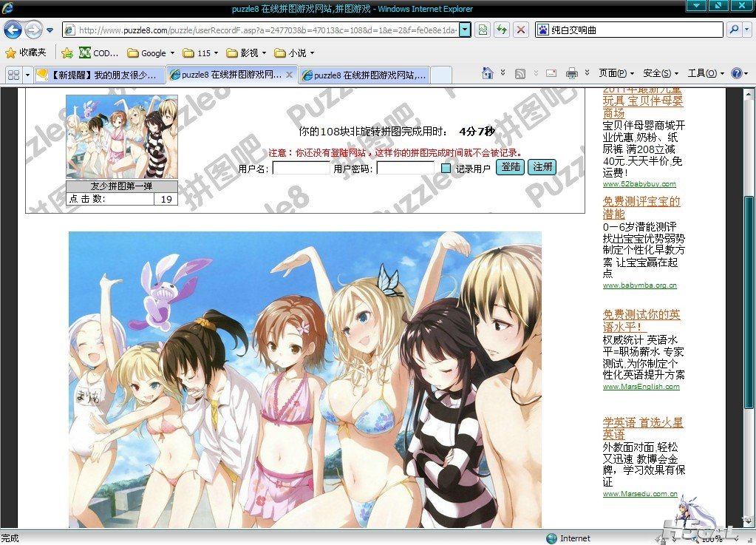
Task: Open the 页面(P) menu
Action: tap(616, 73)
